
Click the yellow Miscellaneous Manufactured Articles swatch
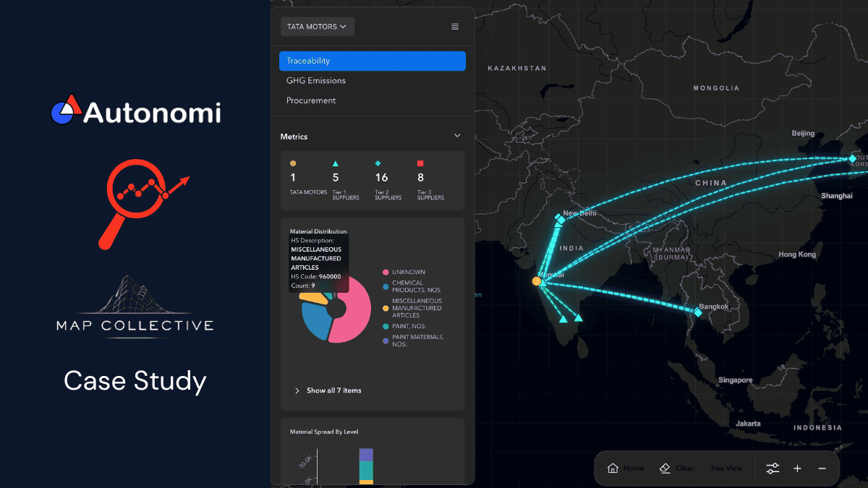(385, 308)
